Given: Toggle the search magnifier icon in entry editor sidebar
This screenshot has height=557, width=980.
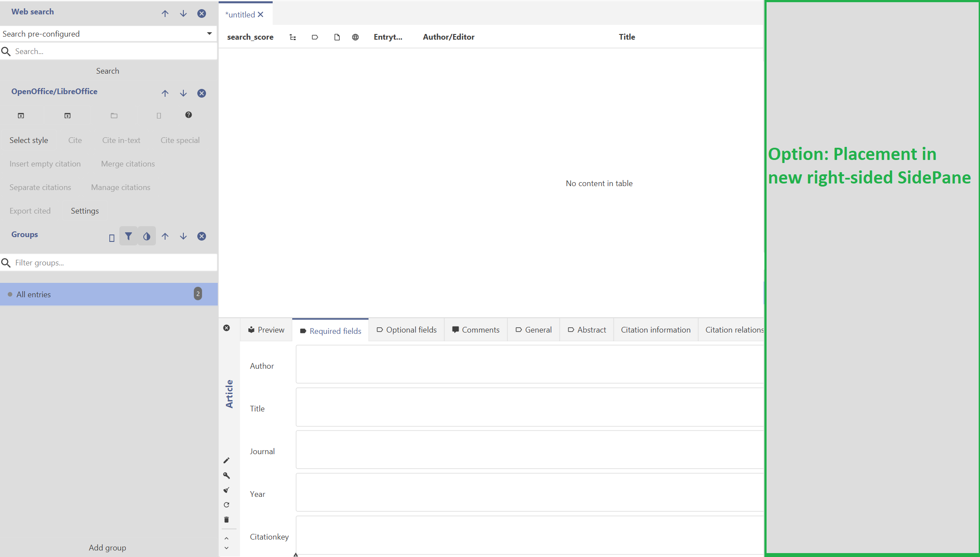Looking at the screenshot, I should click(226, 475).
